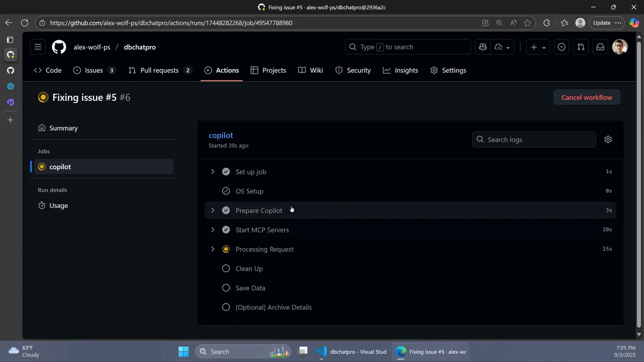Add page to favorites with the star icon

coord(527,23)
